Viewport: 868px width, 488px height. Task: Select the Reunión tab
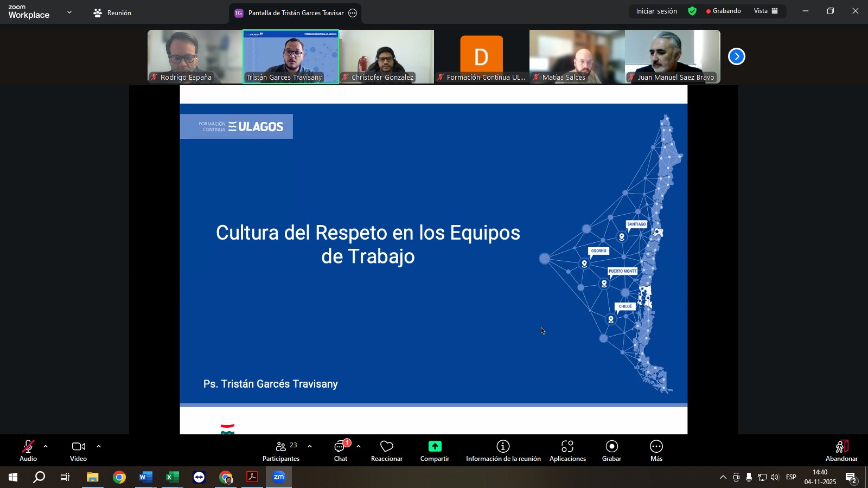pyautogui.click(x=112, y=13)
